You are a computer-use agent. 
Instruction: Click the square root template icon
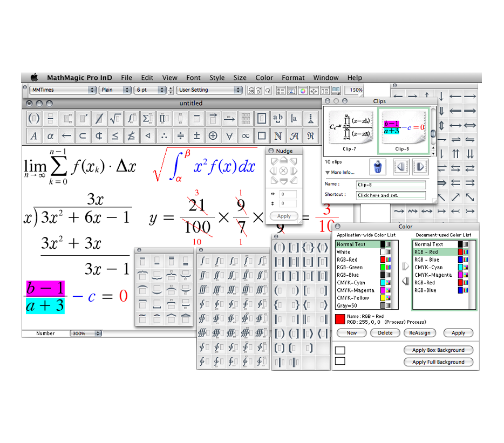point(115,118)
